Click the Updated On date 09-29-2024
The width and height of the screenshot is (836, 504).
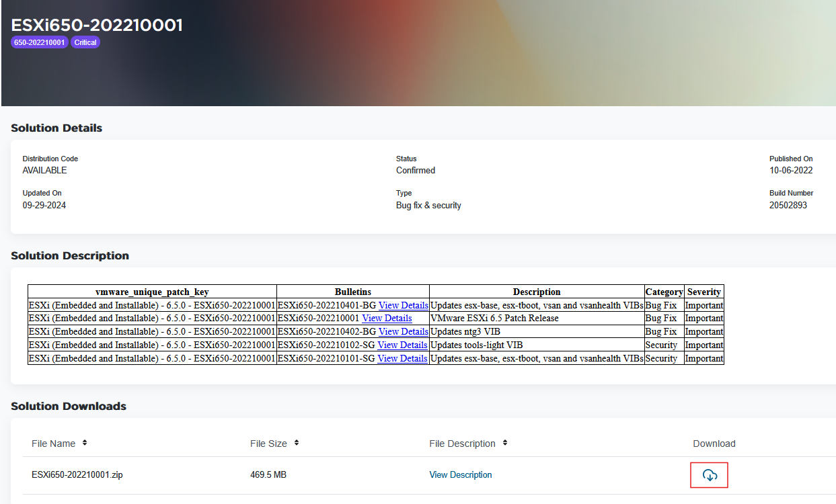point(44,205)
